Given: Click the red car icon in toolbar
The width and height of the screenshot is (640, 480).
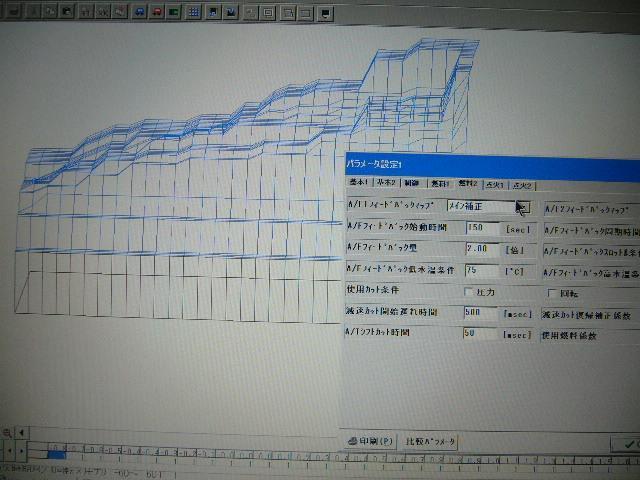Looking at the screenshot, I should (157, 14).
